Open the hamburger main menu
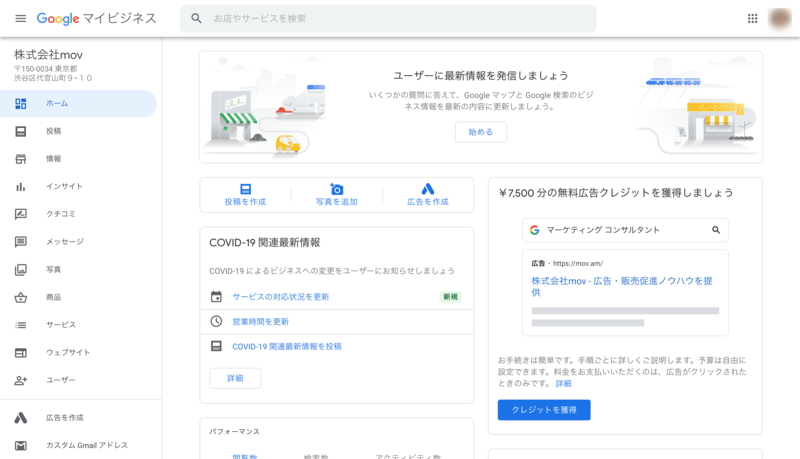Image resolution: width=800 pixels, height=459 pixels. pos(20,18)
